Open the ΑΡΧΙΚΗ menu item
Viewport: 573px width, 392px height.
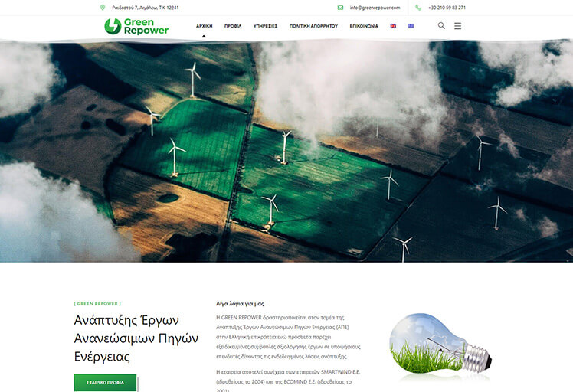[x=204, y=26]
